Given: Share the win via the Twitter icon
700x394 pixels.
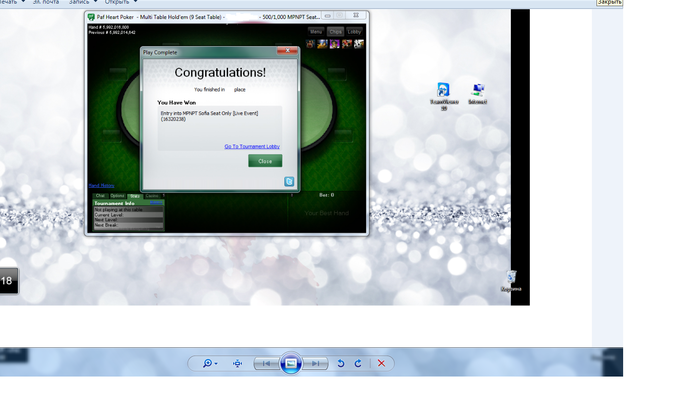Looking at the screenshot, I should 289,181.
